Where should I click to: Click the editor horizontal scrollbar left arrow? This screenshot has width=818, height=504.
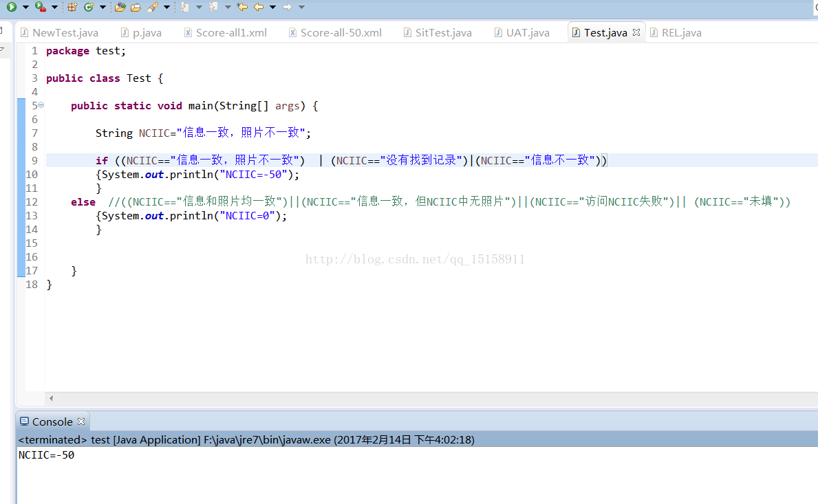[51, 398]
